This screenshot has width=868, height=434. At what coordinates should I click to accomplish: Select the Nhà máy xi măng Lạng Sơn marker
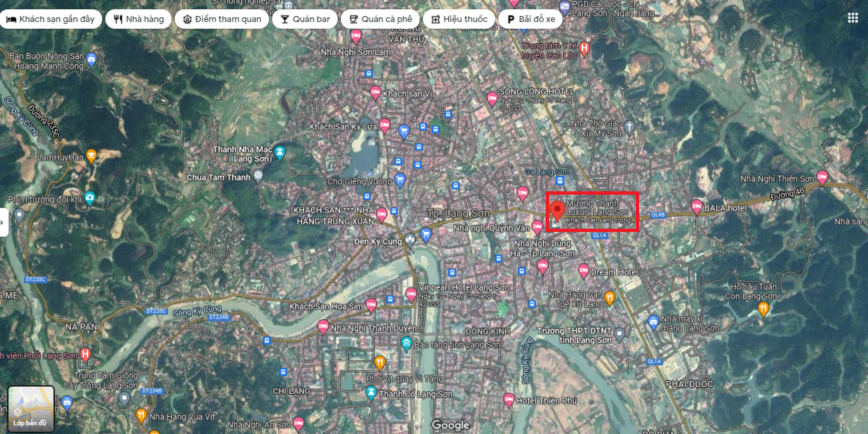654,323
